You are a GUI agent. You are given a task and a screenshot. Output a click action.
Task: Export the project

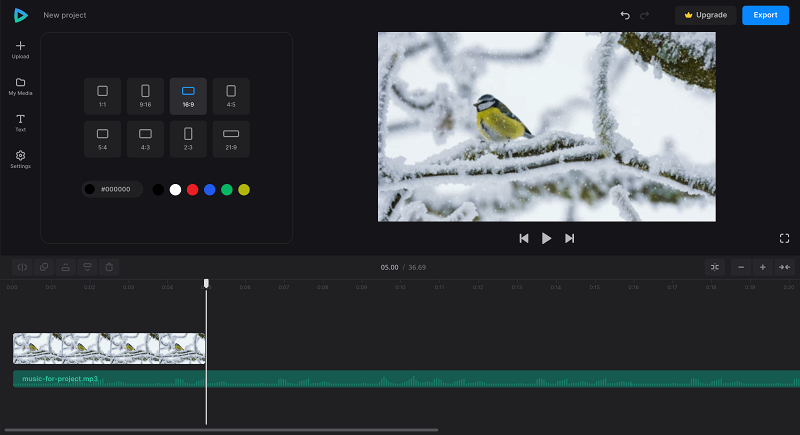click(x=765, y=15)
